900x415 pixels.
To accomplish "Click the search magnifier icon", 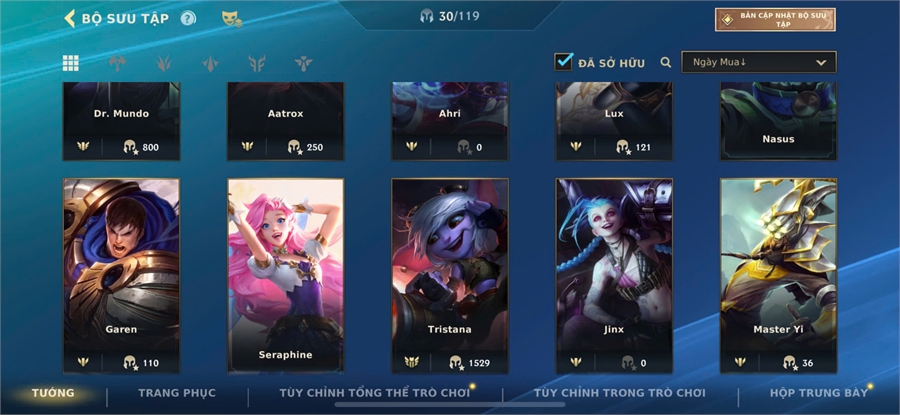I will tap(665, 63).
